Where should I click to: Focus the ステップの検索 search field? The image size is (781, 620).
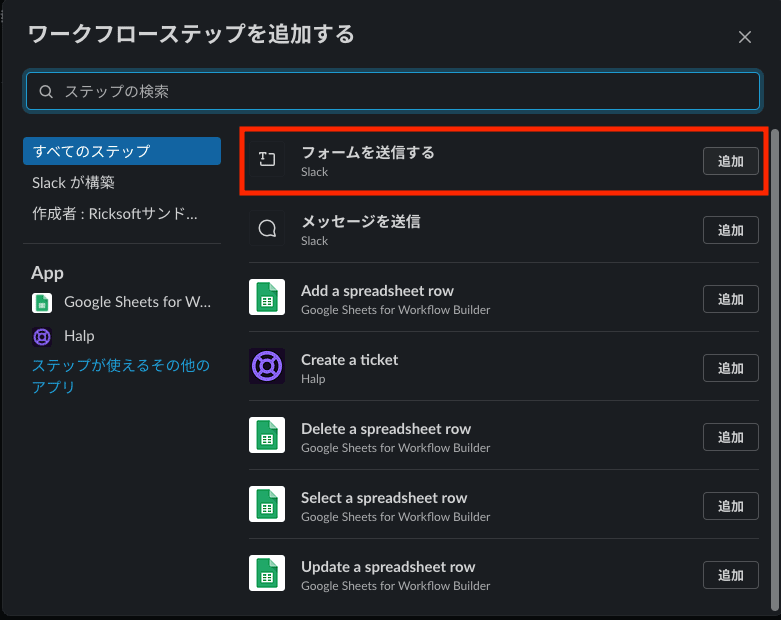click(393, 91)
